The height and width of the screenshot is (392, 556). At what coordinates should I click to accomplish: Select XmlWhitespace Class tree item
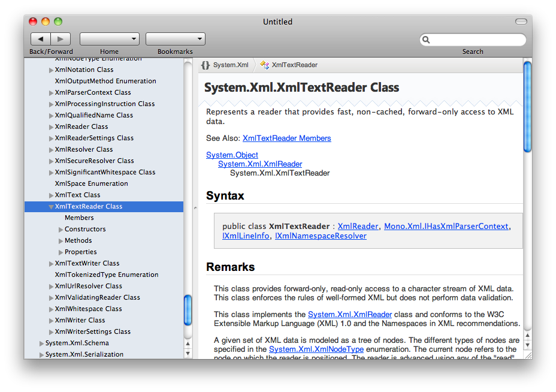tap(88, 309)
